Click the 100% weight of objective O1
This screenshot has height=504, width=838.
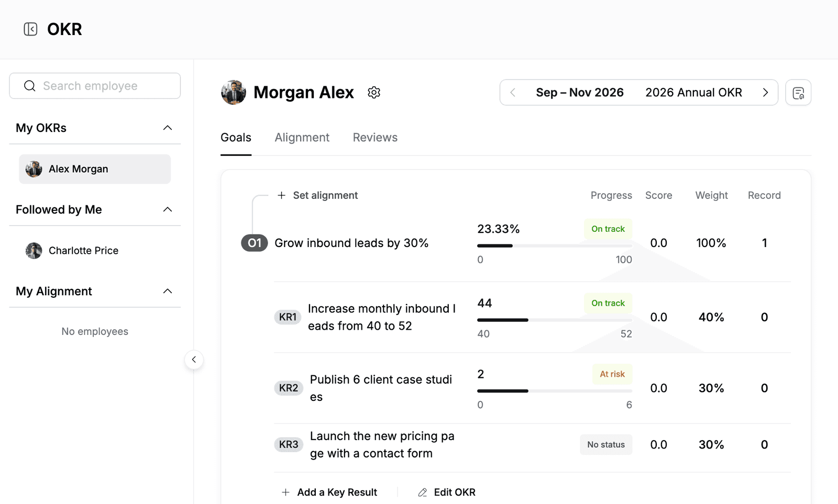[x=711, y=243]
